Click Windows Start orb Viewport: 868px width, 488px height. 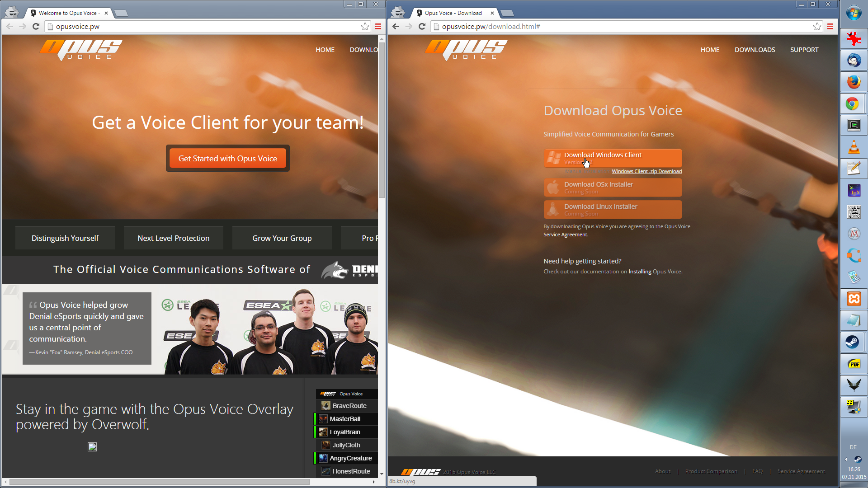pos(854,13)
